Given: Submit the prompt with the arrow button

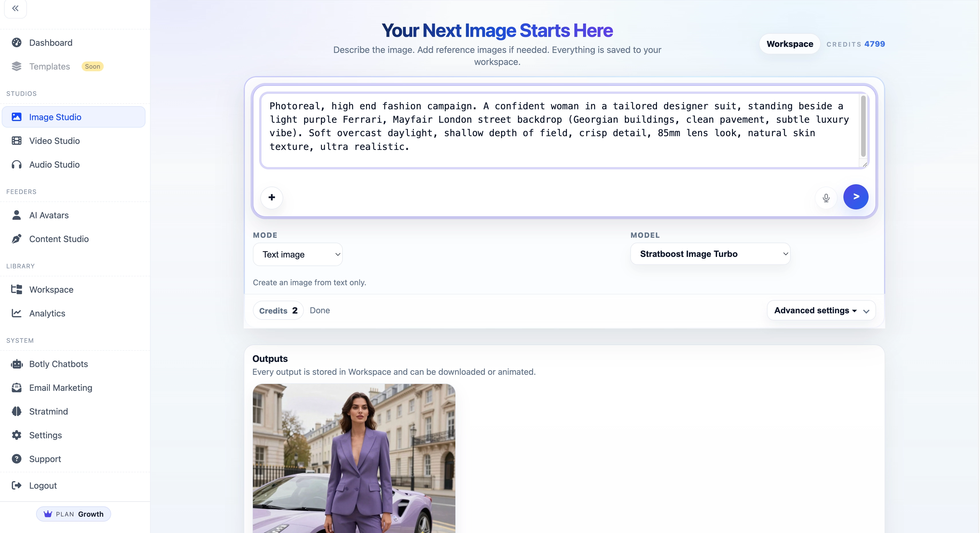Looking at the screenshot, I should [856, 197].
